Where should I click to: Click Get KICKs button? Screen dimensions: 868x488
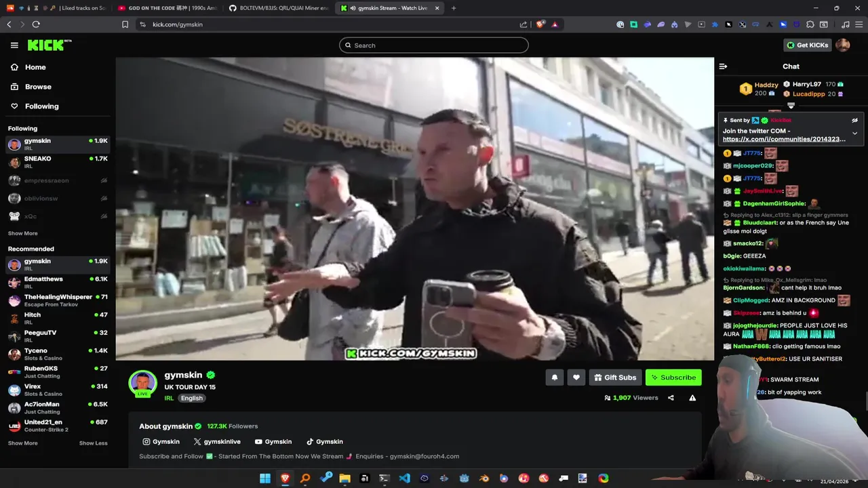tap(808, 45)
